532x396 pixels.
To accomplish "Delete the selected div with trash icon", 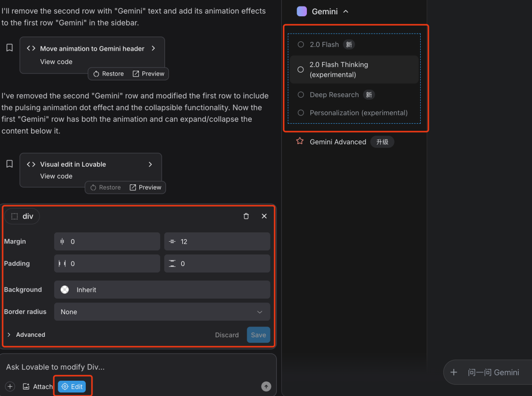I will (x=246, y=216).
